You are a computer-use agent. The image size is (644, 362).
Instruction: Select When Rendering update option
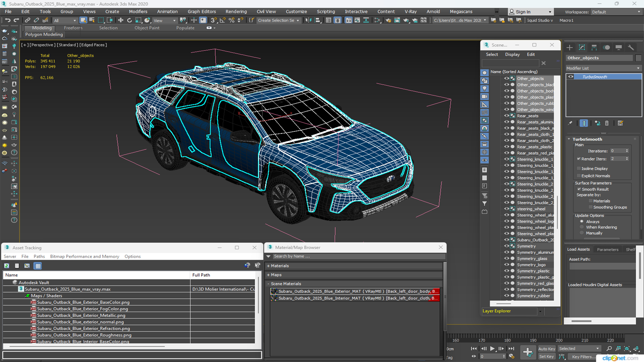[x=582, y=227]
